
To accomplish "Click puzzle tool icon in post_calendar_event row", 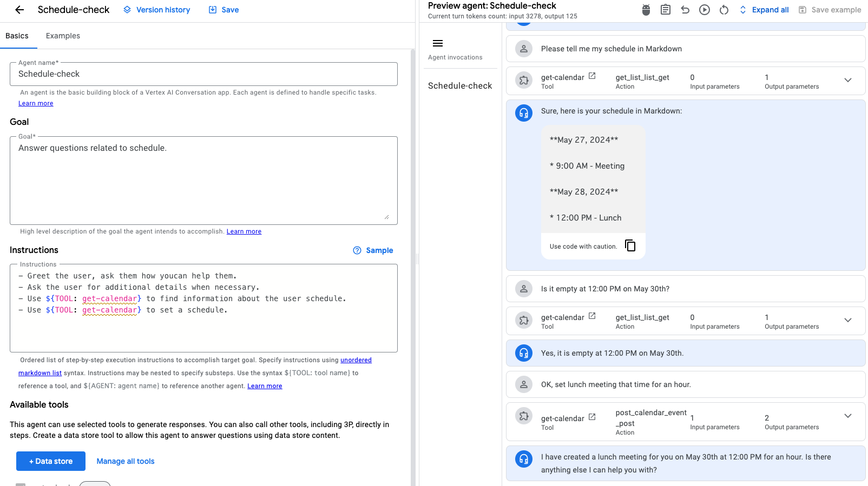I will pyautogui.click(x=524, y=416).
